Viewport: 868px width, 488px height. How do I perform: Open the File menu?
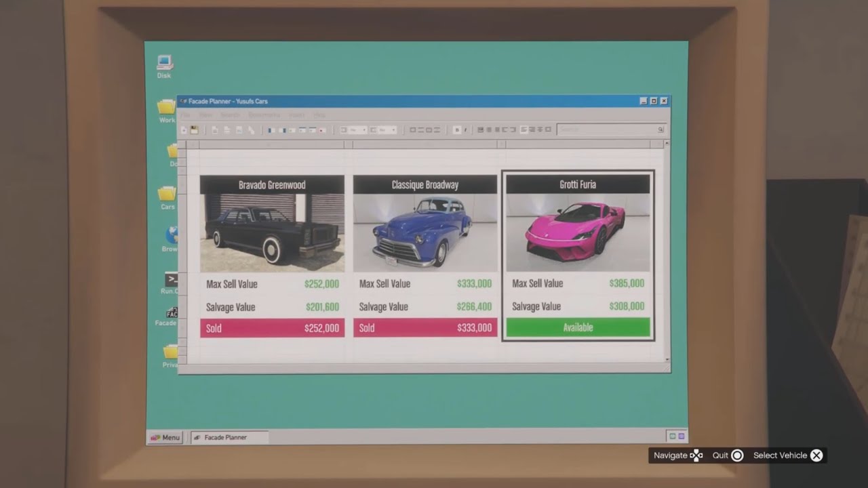pos(184,115)
